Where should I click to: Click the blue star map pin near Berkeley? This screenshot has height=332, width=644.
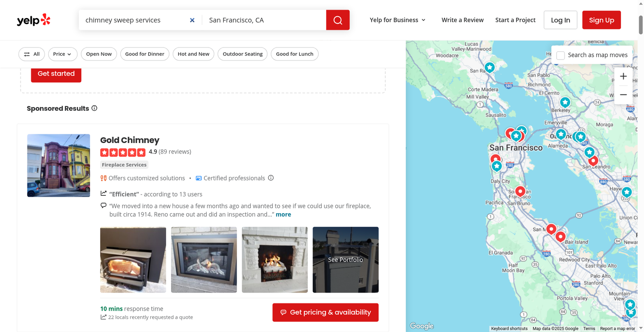pyautogui.click(x=565, y=102)
